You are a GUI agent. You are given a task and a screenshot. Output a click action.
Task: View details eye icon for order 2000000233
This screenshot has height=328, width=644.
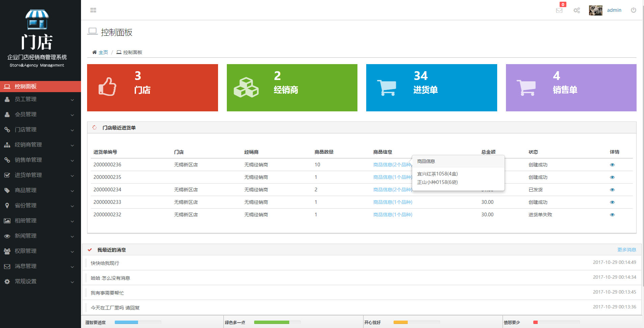(612, 202)
